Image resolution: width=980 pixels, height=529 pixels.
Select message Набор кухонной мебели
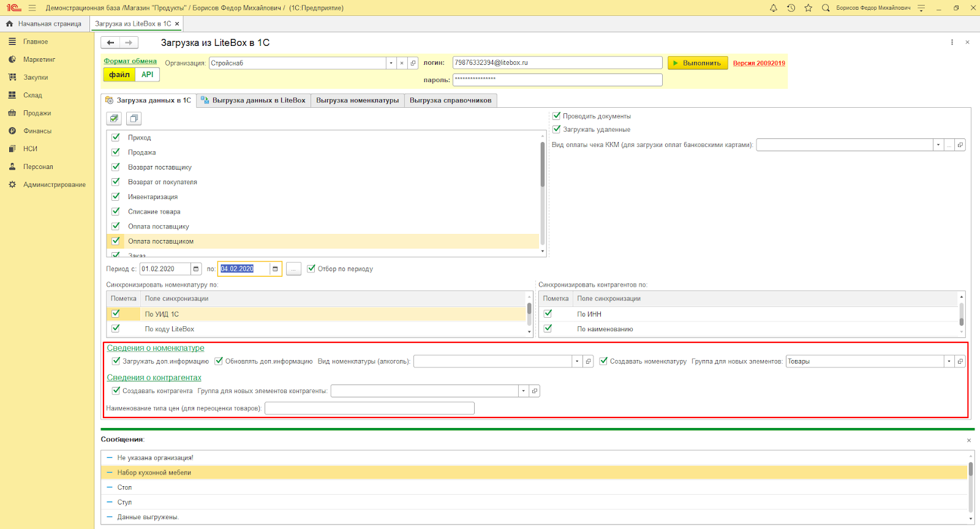533,473
